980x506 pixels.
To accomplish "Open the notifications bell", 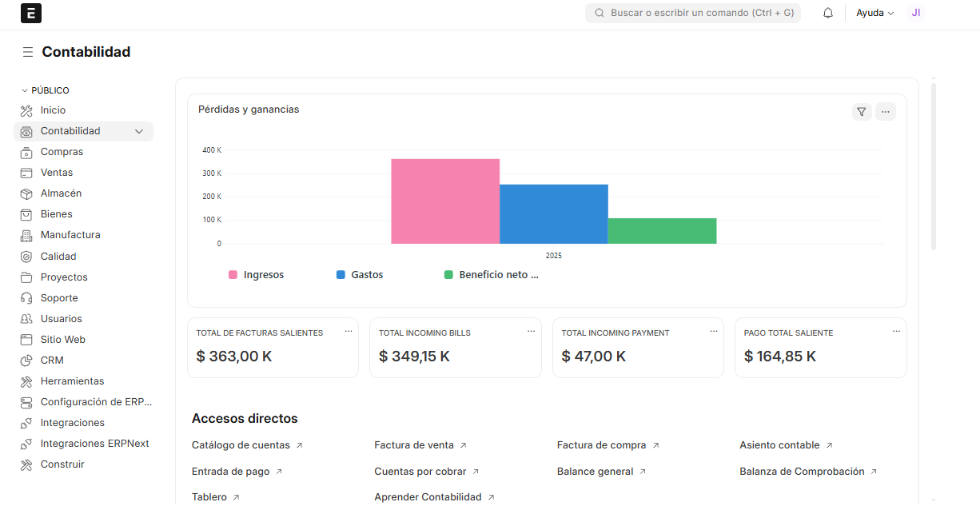I will [828, 14].
